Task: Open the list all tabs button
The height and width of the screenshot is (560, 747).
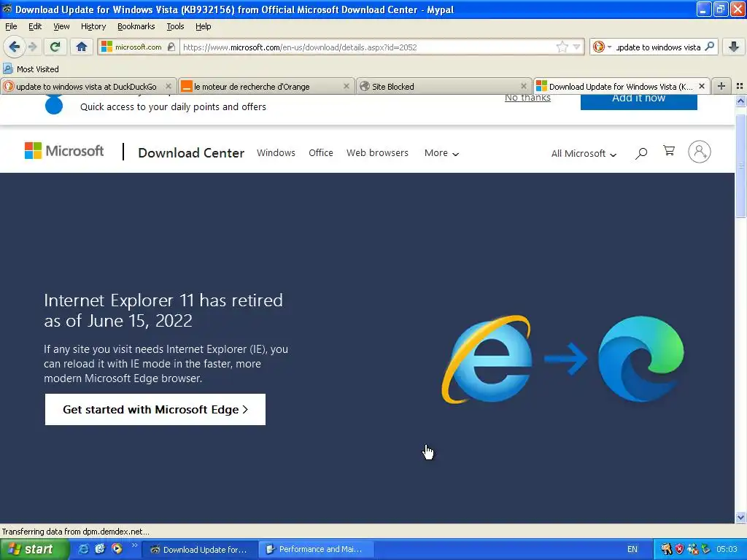Action: (740, 86)
